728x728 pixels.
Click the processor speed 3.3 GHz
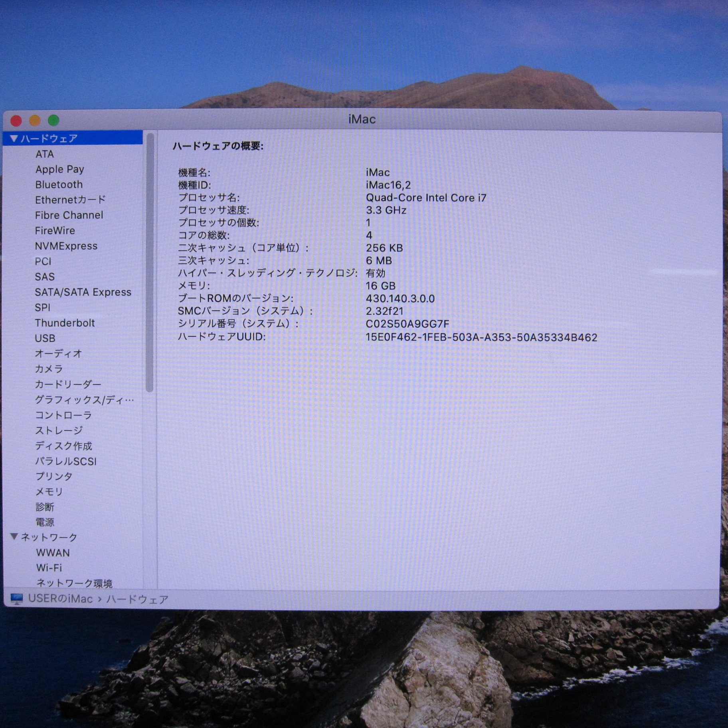click(x=386, y=210)
